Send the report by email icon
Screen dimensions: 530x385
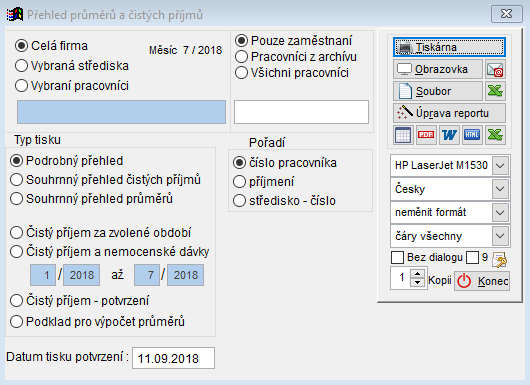click(495, 69)
